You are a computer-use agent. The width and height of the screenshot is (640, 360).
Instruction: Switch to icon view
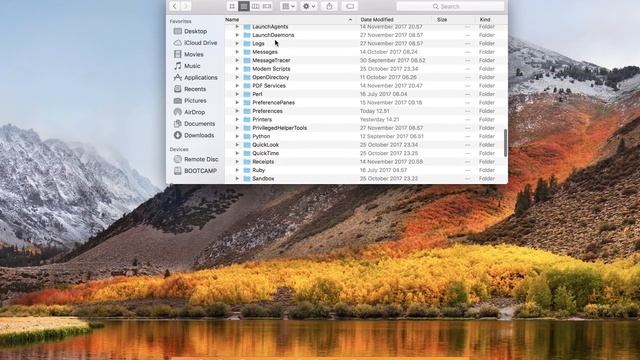click(232, 6)
